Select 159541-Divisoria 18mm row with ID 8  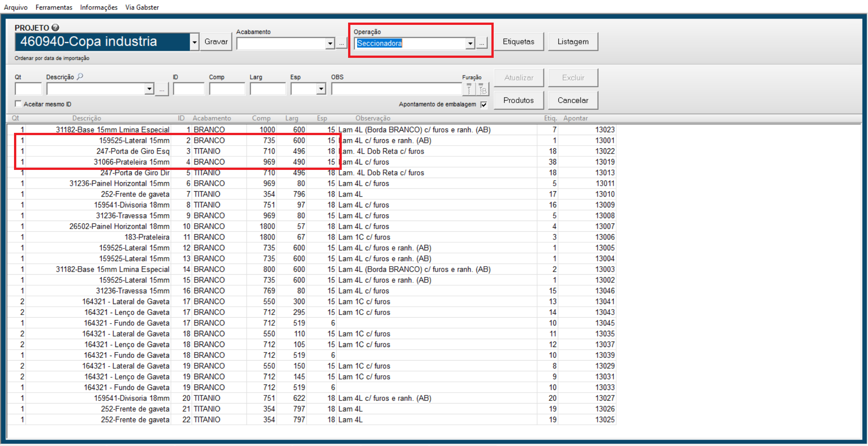pos(311,205)
